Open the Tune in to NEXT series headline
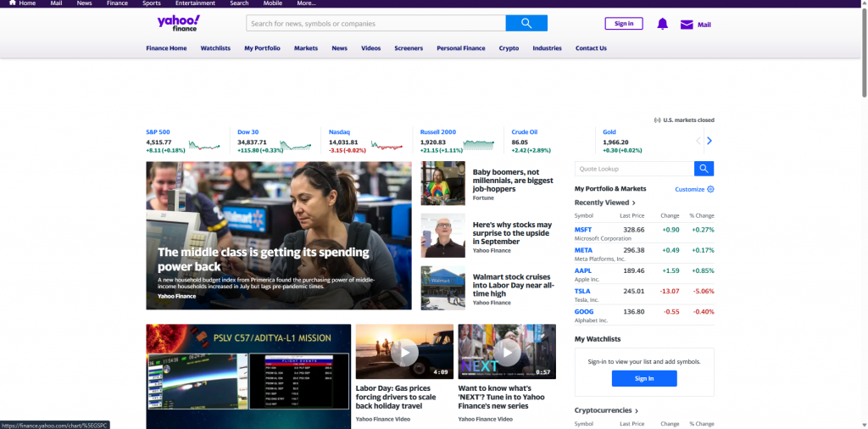This screenshot has width=868, height=429. 502,397
